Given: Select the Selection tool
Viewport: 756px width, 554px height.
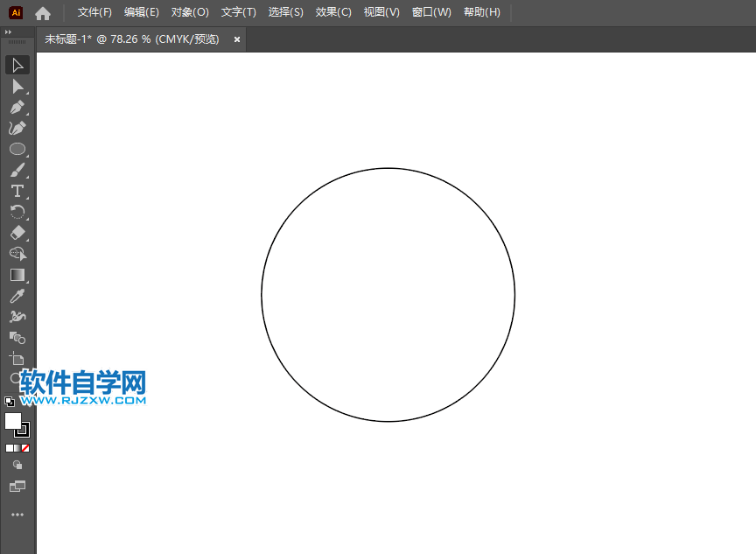Looking at the screenshot, I should [x=17, y=65].
